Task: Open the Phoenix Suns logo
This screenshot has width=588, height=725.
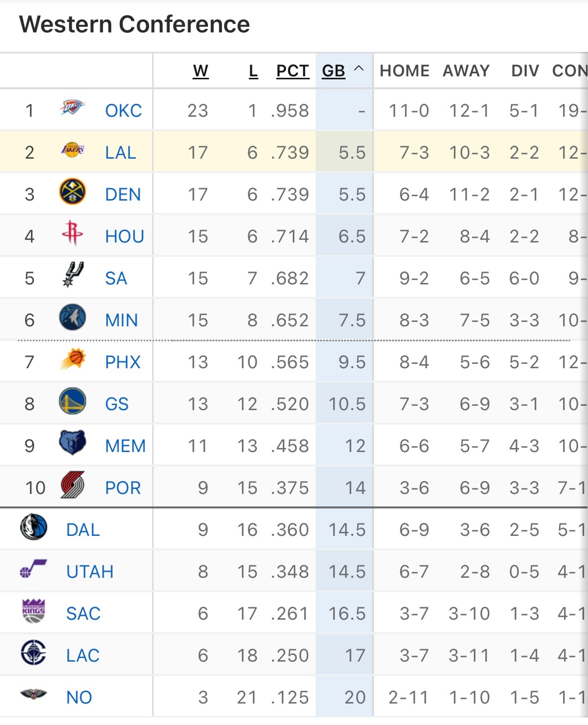Action: click(72, 359)
